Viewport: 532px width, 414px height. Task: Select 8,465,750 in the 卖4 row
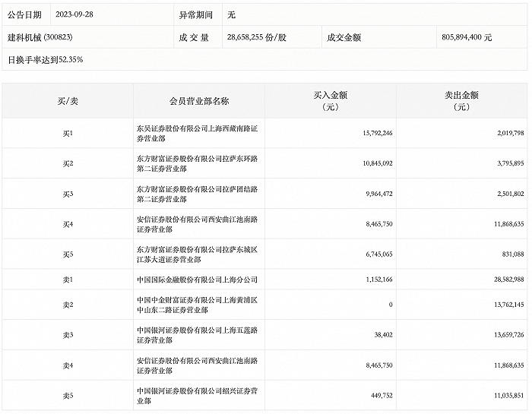click(x=379, y=365)
